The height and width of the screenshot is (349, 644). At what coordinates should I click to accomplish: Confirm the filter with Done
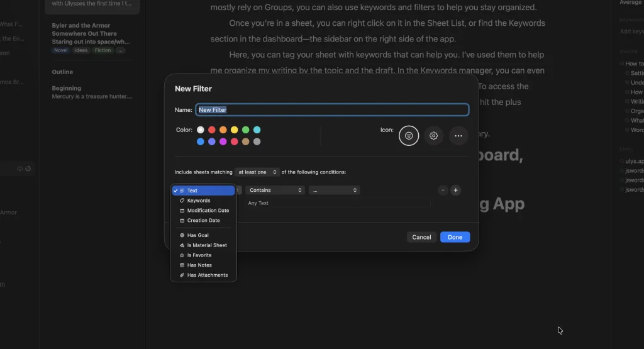[x=455, y=237]
